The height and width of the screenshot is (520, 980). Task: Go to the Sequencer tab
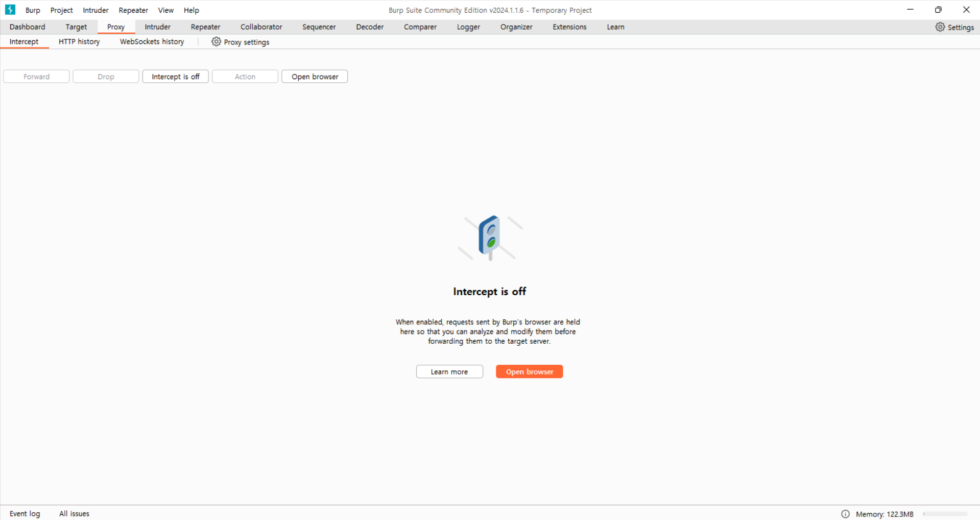[319, 27]
